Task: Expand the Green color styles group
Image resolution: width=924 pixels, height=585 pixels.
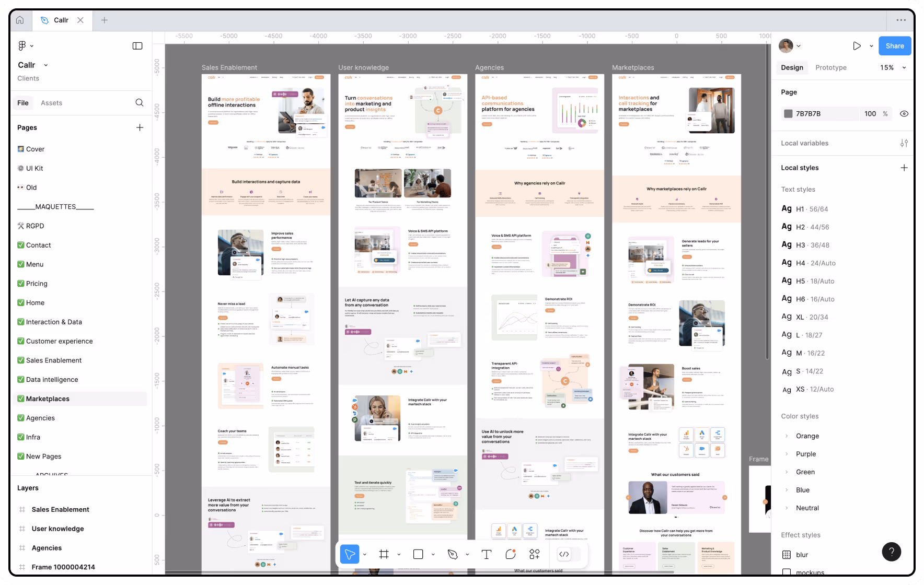Action: [787, 472]
